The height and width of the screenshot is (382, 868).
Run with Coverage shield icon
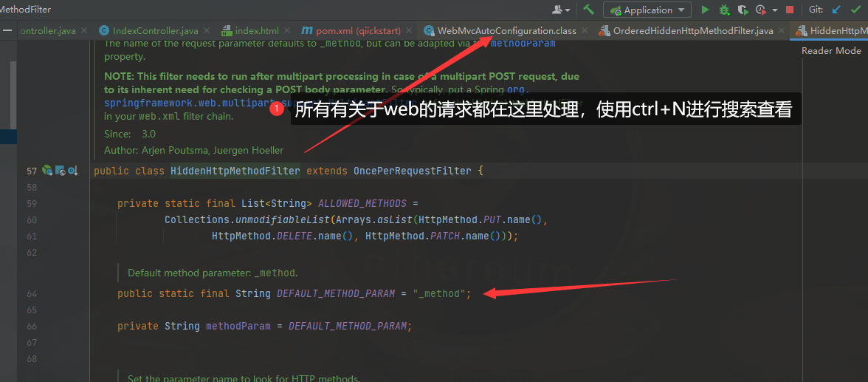click(x=743, y=10)
